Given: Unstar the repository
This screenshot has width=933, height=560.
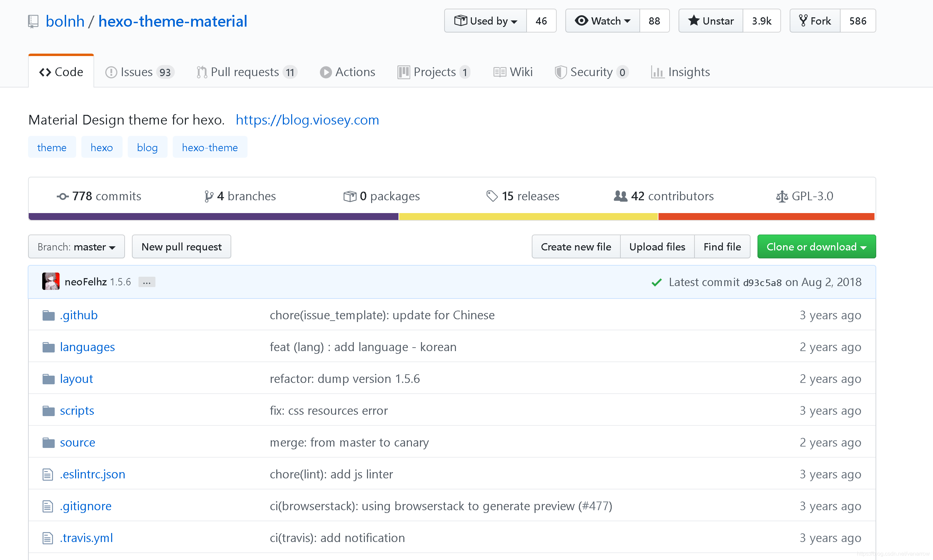Looking at the screenshot, I should 711,21.
